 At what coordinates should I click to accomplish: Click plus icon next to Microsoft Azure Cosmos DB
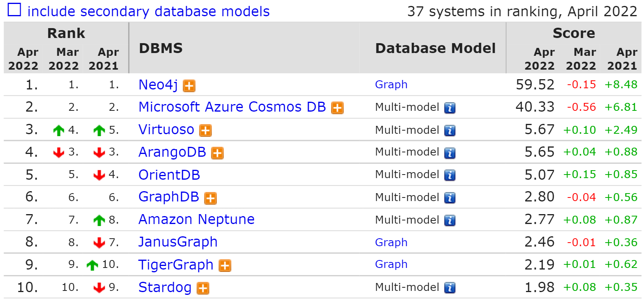pos(337,108)
